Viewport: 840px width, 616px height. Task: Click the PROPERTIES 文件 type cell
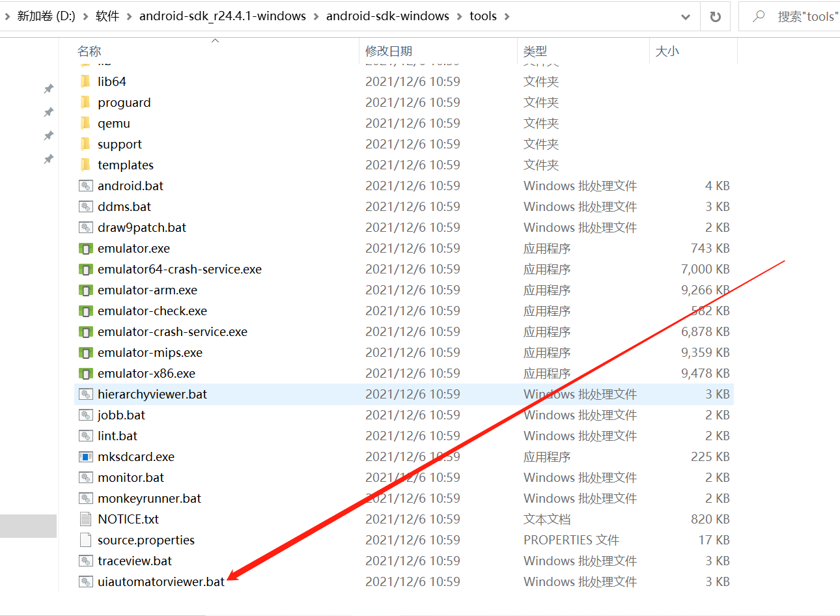571,540
